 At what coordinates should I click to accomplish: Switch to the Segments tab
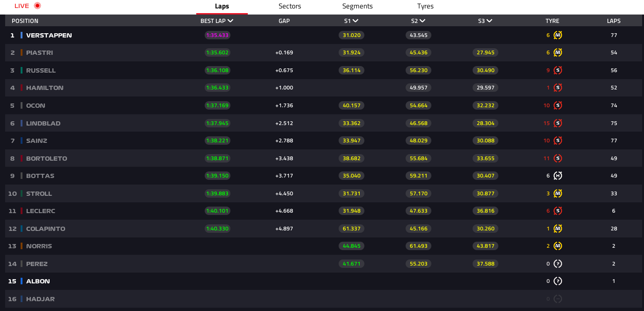(x=357, y=7)
